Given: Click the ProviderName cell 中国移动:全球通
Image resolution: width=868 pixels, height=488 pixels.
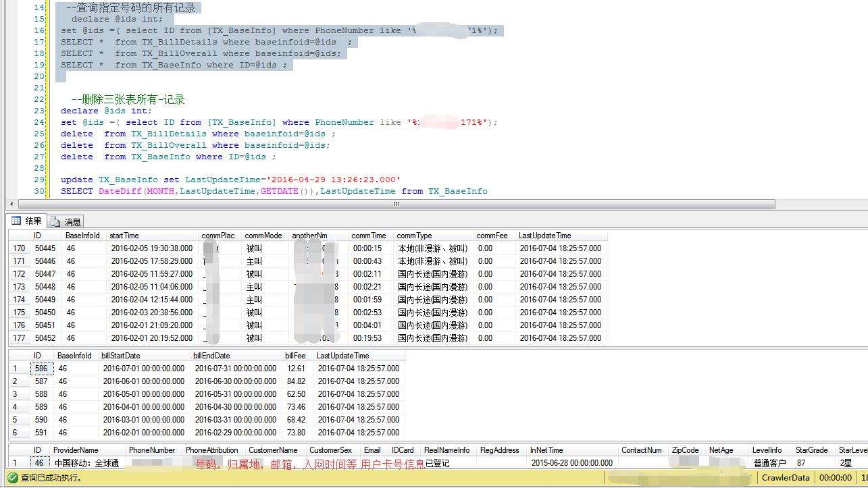Looking at the screenshot, I should pos(86,463).
